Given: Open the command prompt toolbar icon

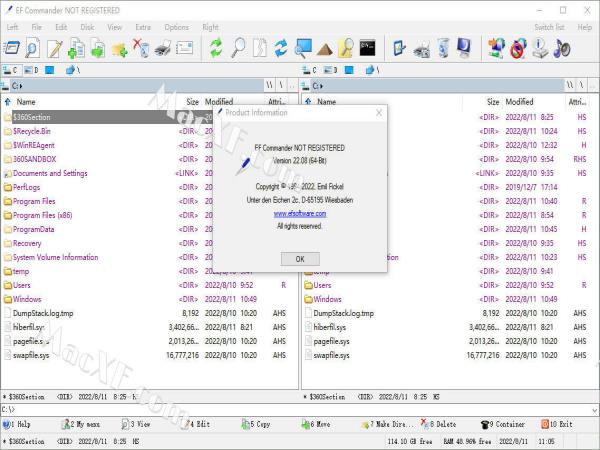Looking at the screenshot, I should click(367, 48).
